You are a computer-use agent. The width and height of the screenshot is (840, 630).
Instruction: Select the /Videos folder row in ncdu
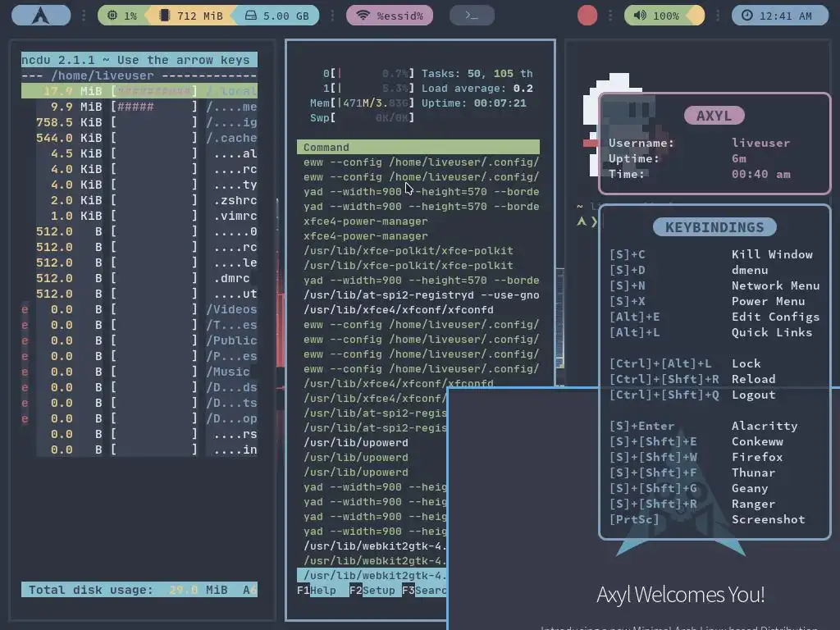[x=139, y=309]
